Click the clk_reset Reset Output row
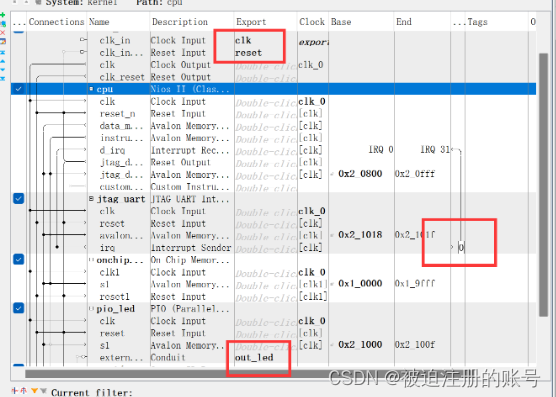This screenshot has height=397, width=556. click(273, 77)
